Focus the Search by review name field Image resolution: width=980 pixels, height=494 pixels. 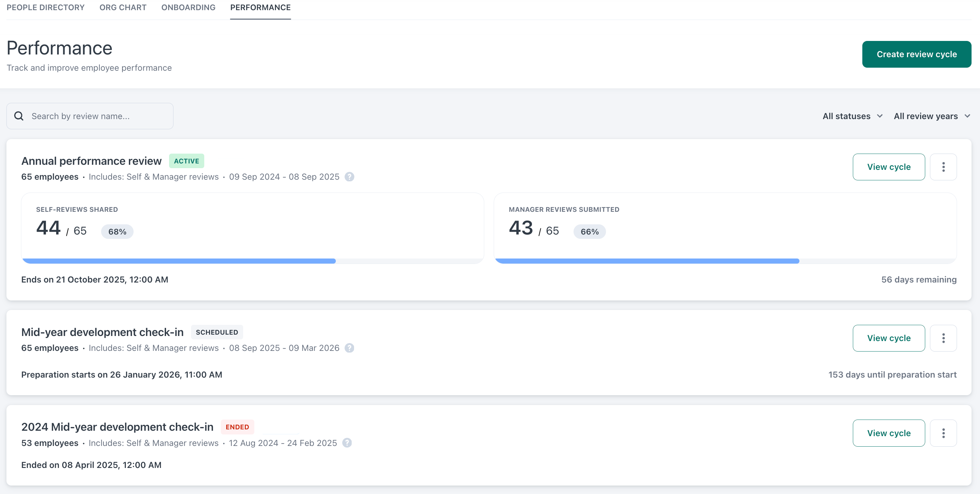point(99,116)
